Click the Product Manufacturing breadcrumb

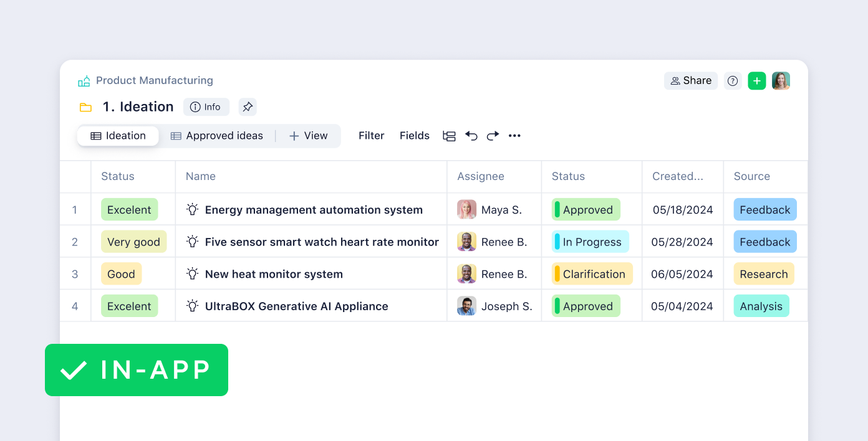(154, 80)
